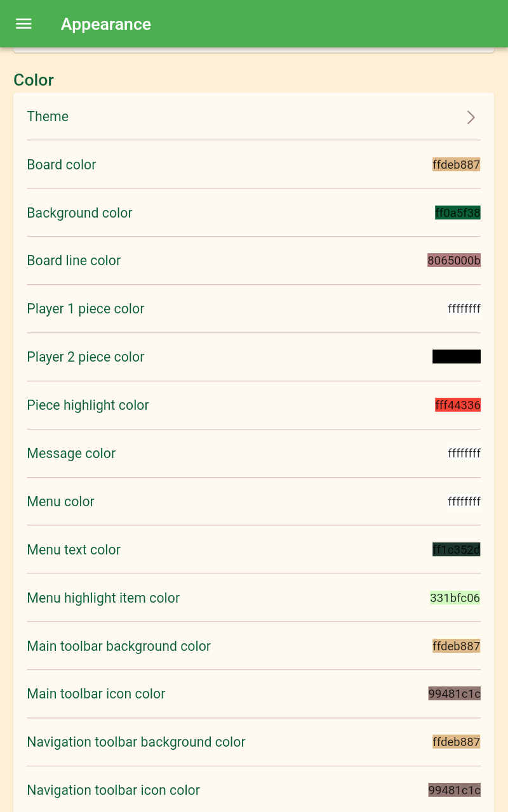The image size is (508, 812).
Task: Click Menu highlight item color swatch
Action: pos(455,598)
